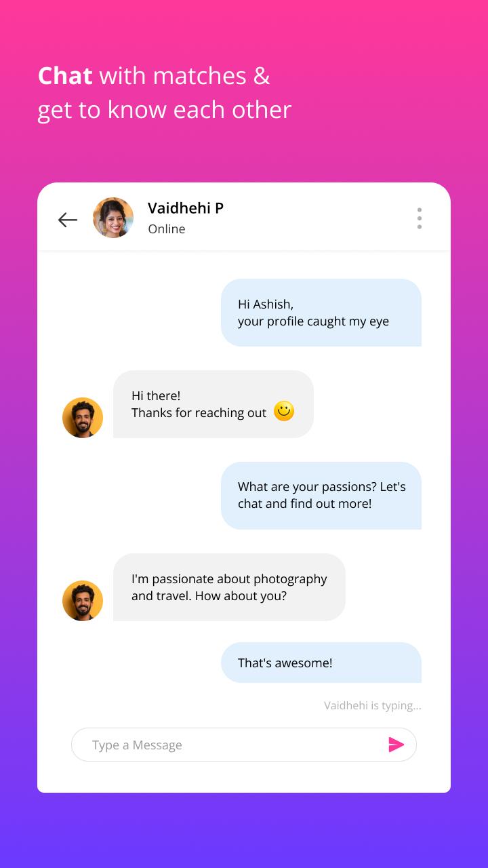Tap the 'Vaidhehi is typing...' indicator
Screen dimensions: 488x868
(373, 705)
